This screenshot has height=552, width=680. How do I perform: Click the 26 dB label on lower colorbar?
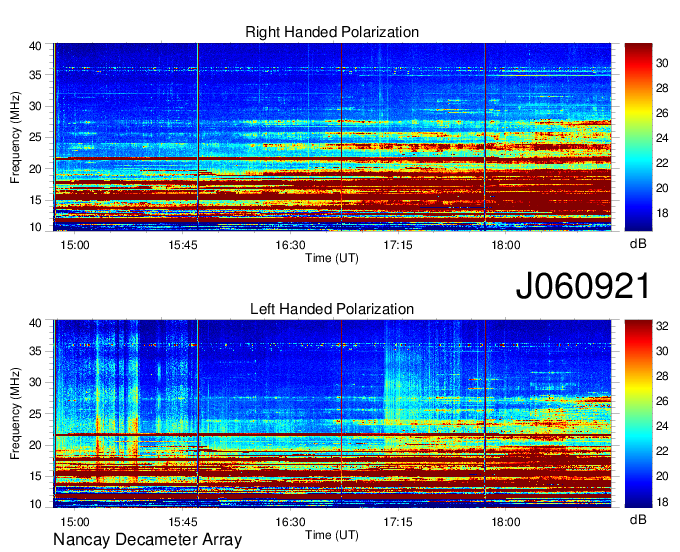tap(662, 401)
